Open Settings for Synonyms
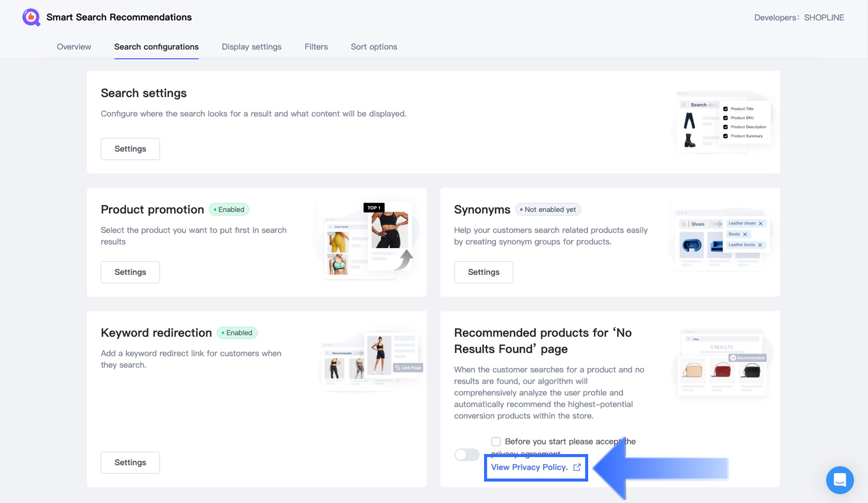The height and width of the screenshot is (503, 868). [x=484, y=272]
